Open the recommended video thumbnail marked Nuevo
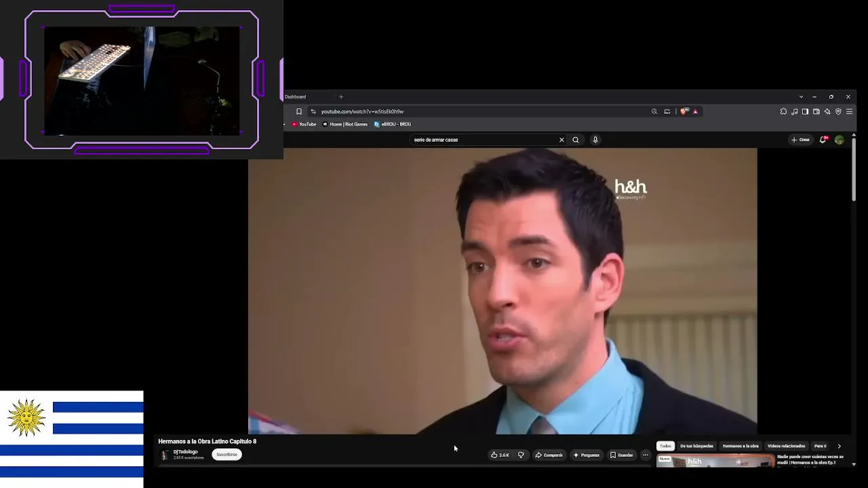Image resolution: width=868 pixels, height=488 pixels. [715, 461]
